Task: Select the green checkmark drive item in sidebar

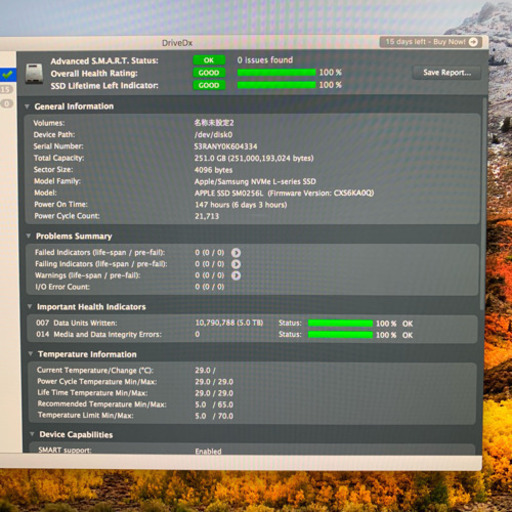Action: click(x=7, y=75)
